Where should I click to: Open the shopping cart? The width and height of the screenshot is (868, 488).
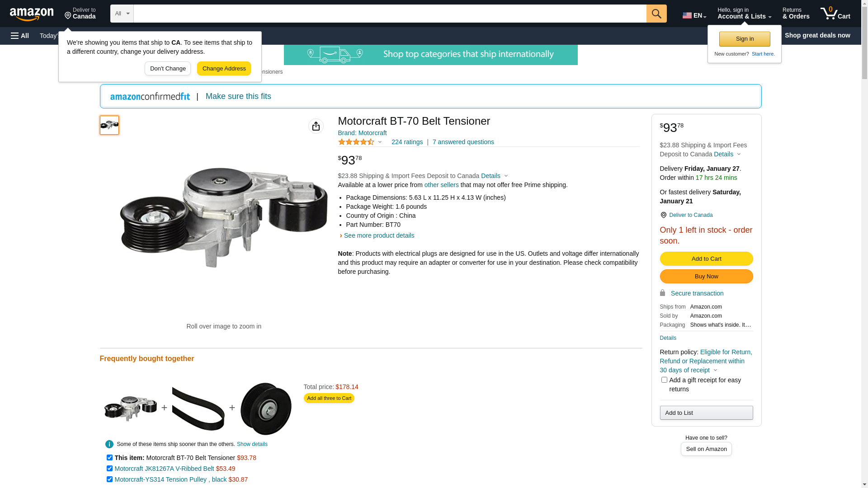(835, 14)
